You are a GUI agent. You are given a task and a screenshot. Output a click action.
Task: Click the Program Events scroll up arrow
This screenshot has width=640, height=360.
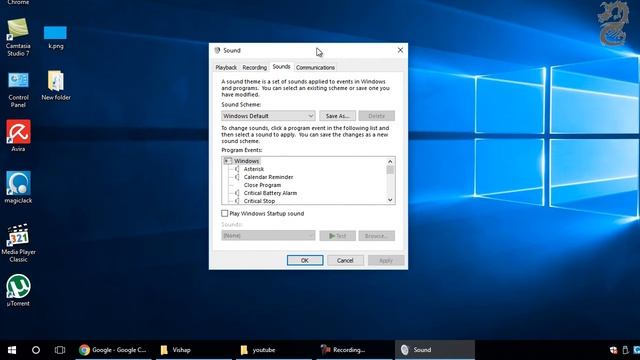(x=390, y=161)
